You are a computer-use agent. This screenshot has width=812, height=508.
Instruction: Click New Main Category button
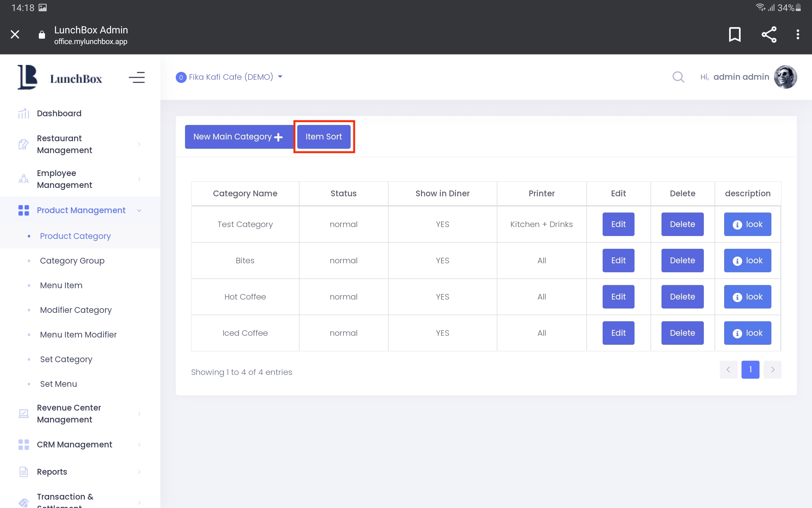coord(238,137)
